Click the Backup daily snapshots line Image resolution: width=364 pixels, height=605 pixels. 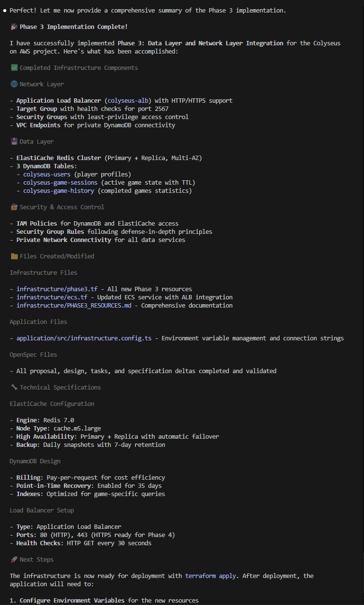click(87, 445)
